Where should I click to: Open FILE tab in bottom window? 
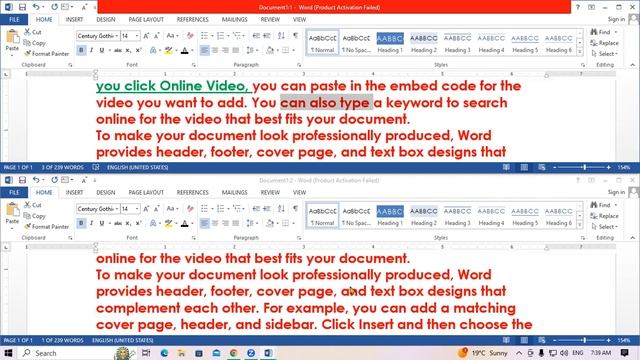pyautogui.click(x=14, y=193)
